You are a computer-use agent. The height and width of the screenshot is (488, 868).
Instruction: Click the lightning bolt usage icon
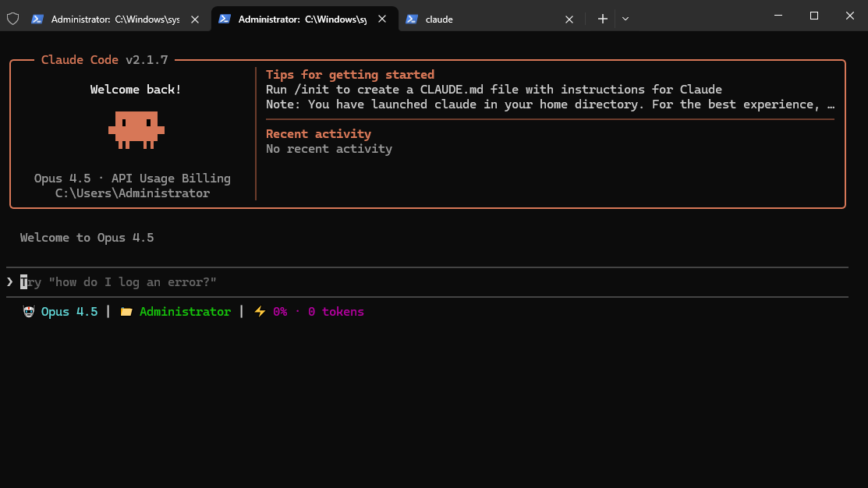click(260, 312)
